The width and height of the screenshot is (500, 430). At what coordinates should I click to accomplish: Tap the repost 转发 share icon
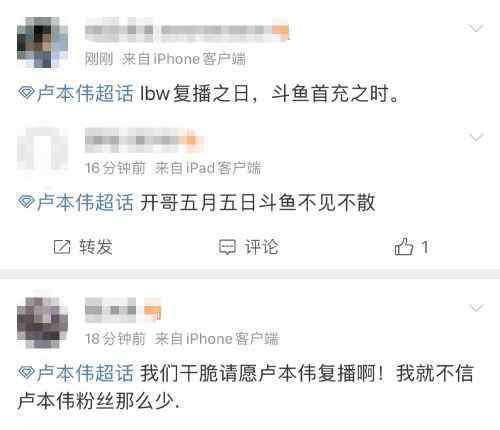[x=62, y=247]
